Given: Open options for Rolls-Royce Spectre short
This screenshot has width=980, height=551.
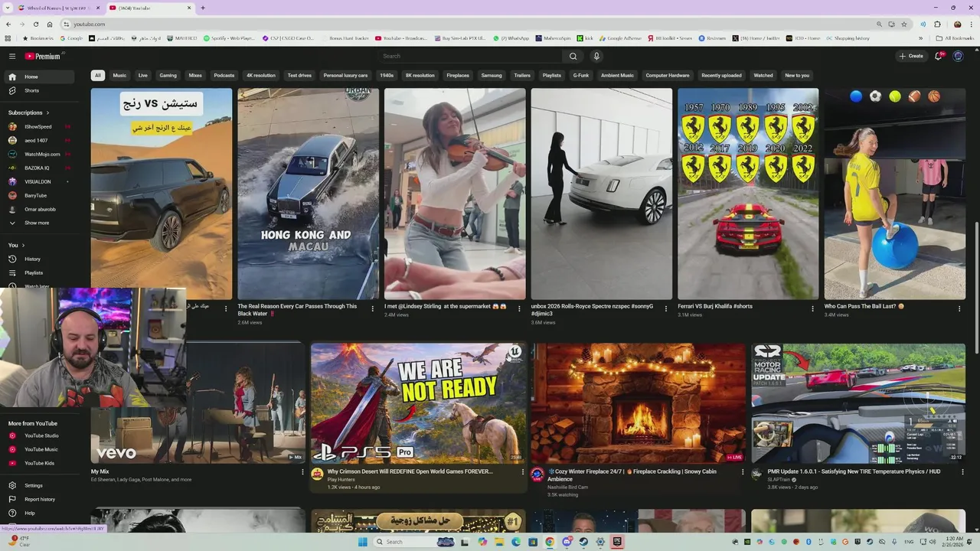Looking at the screenshot, I should 666,308.
